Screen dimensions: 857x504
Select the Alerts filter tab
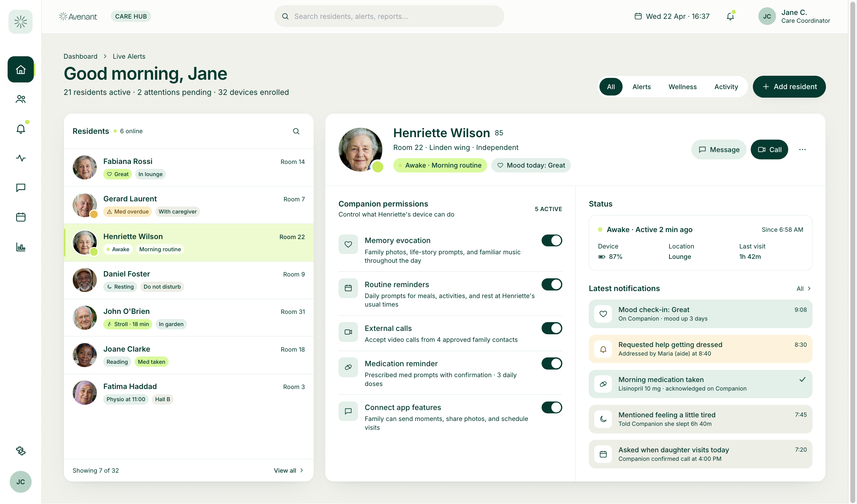coord(641,87)
